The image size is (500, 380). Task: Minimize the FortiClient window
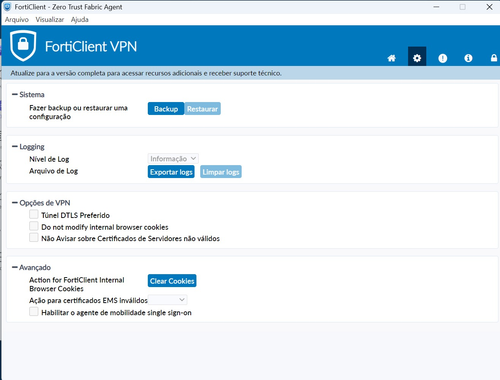[x=436, y=7]
